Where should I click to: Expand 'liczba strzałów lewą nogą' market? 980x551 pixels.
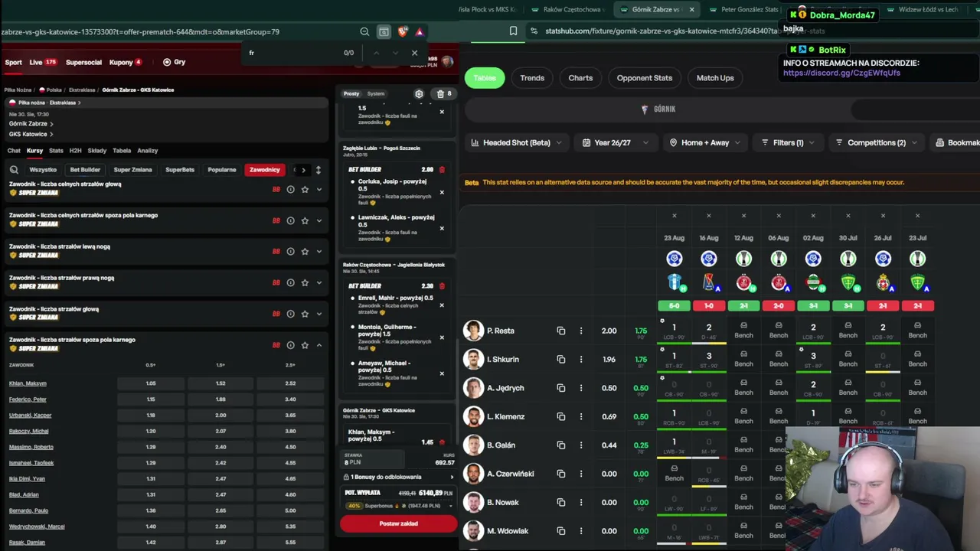(x=319, y=252)
